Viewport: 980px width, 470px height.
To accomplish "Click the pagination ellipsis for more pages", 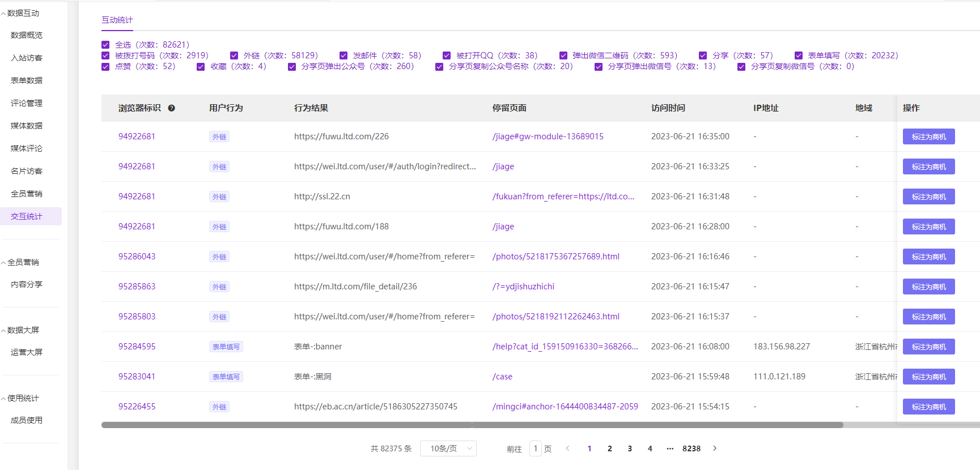I will [670, 448].
